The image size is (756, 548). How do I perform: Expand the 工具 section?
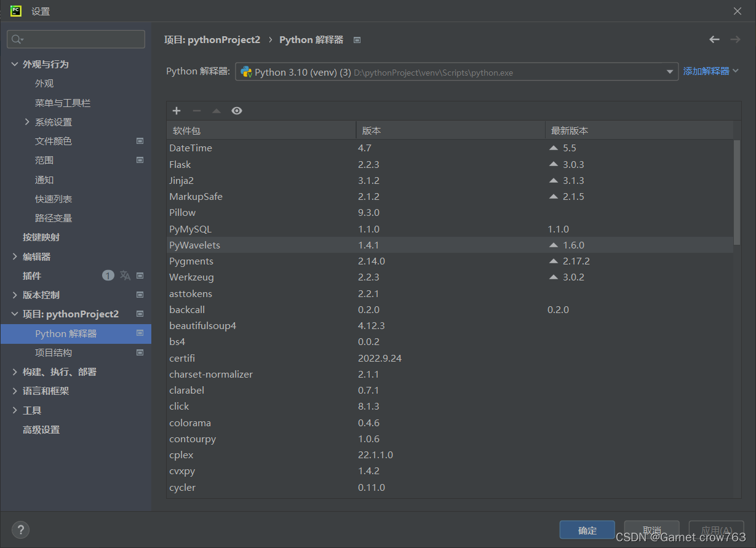[x=15, y=410]
